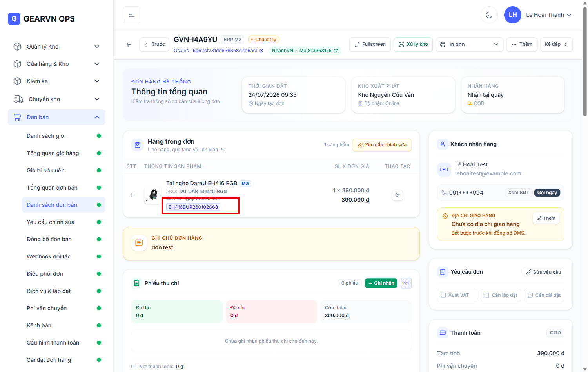588x372 pixels.
Task: Click the Cửa hàng & Kho box icon
Action: pos(17,64)
